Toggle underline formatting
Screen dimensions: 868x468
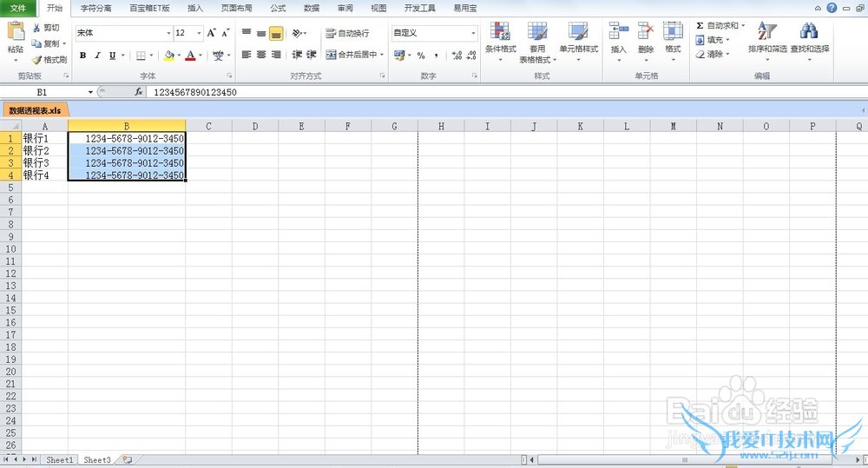click(x=112, y=56)
